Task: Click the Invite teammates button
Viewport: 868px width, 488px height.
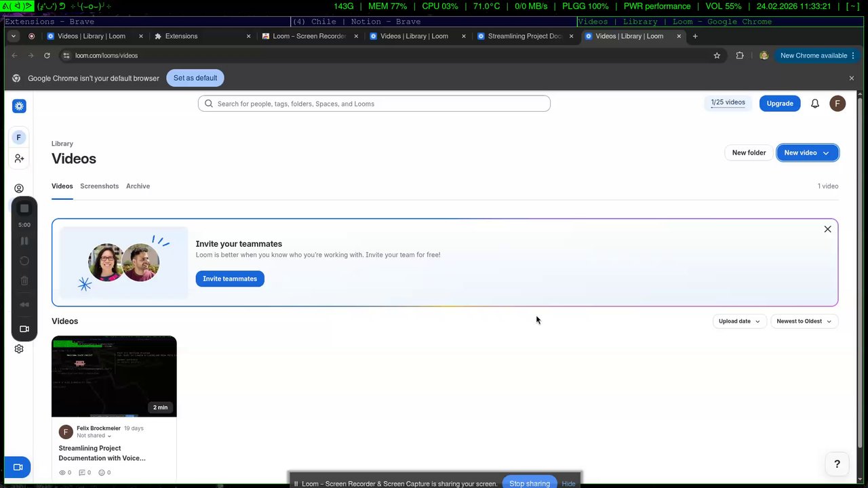Action: (230, 279)
